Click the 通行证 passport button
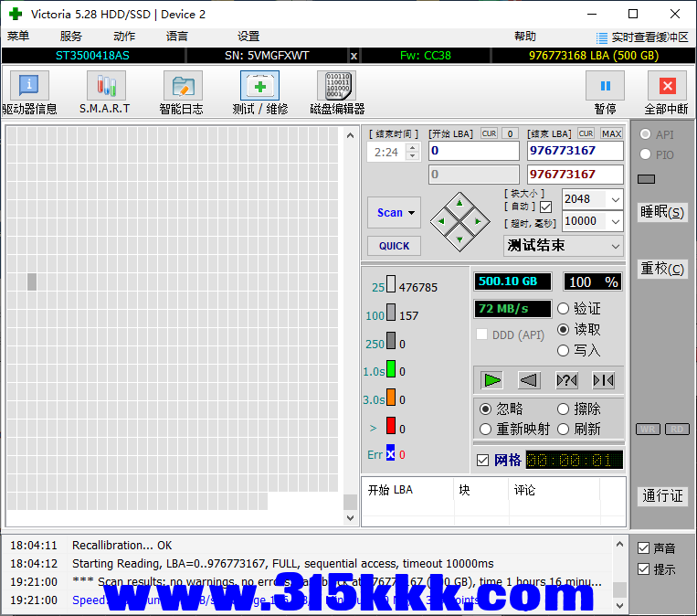The height and width of the screenshot is (616, 697). [x=662, y=496]
